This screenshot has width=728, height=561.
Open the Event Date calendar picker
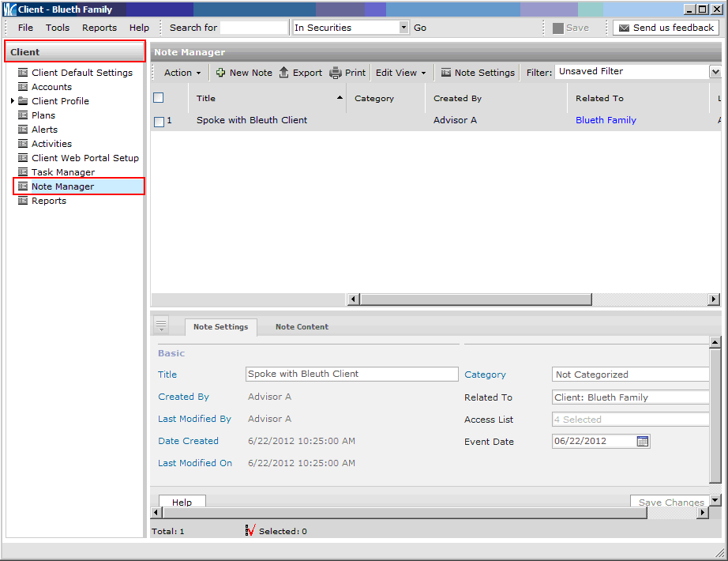point(643,442)
